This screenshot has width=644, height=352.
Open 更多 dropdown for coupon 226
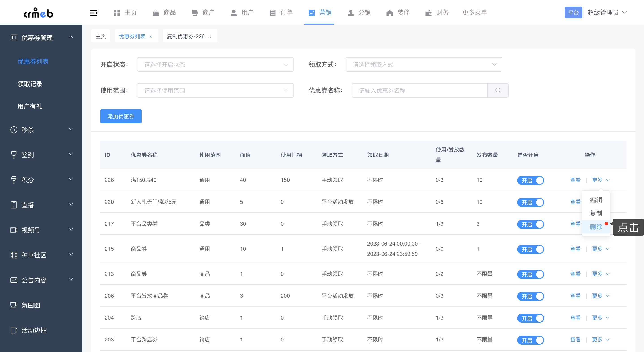[601, 180]
